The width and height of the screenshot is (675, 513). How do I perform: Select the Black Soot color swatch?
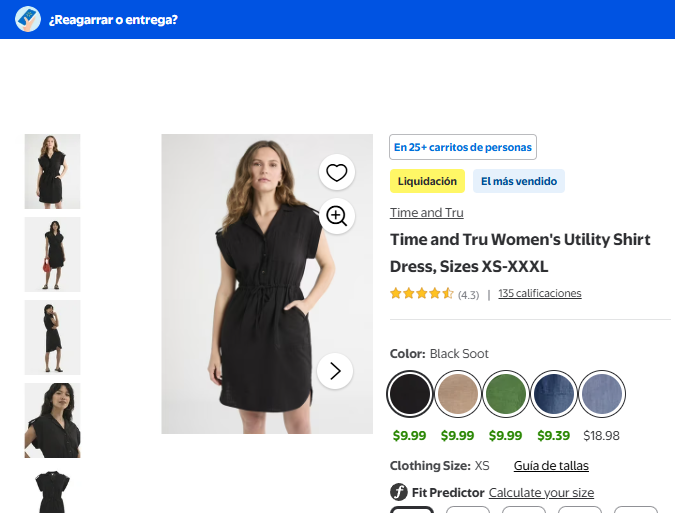(x=409, y=394)
